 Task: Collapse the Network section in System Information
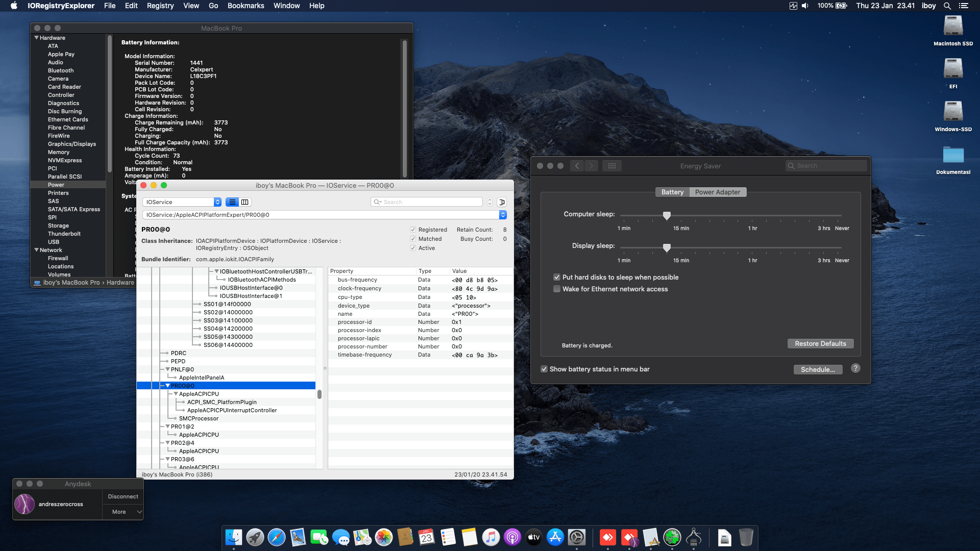[37, 250]
